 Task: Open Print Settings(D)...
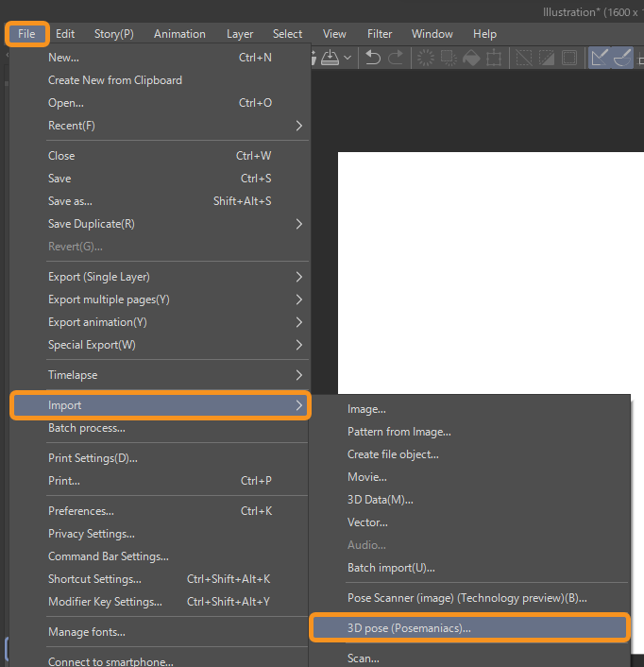click(160, 458)
